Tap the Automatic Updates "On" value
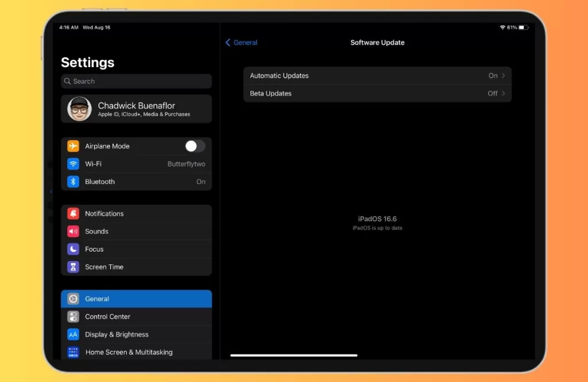Image resolution: width=588 pixels, height=382 pixels. point(493,76)
